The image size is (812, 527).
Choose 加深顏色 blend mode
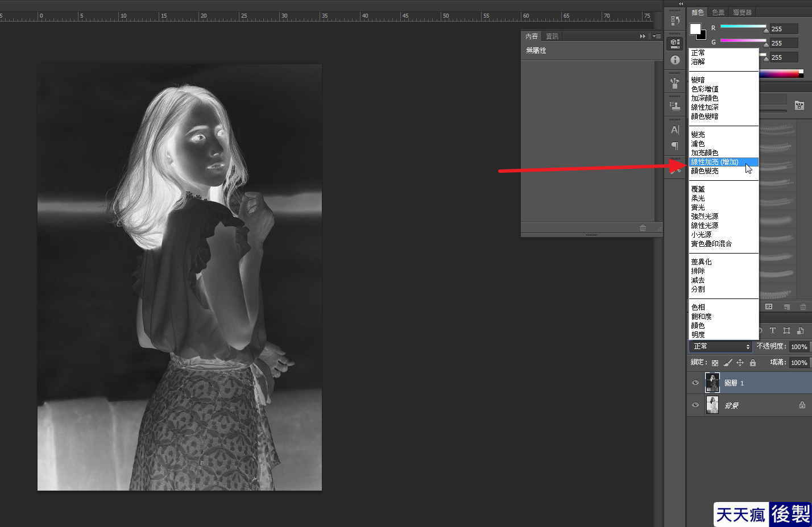click(x=723, y=98)
